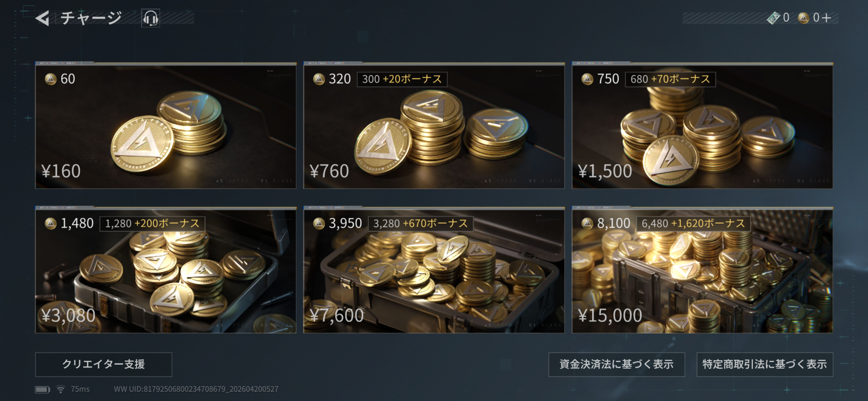Screen dimensions: 868x401
Task: Tap the back arrow next to チャージ
Action: (43, 18)
